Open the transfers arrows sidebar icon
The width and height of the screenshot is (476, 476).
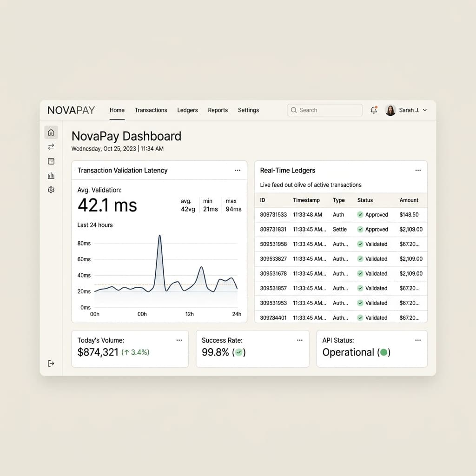[x=51, y=146]
